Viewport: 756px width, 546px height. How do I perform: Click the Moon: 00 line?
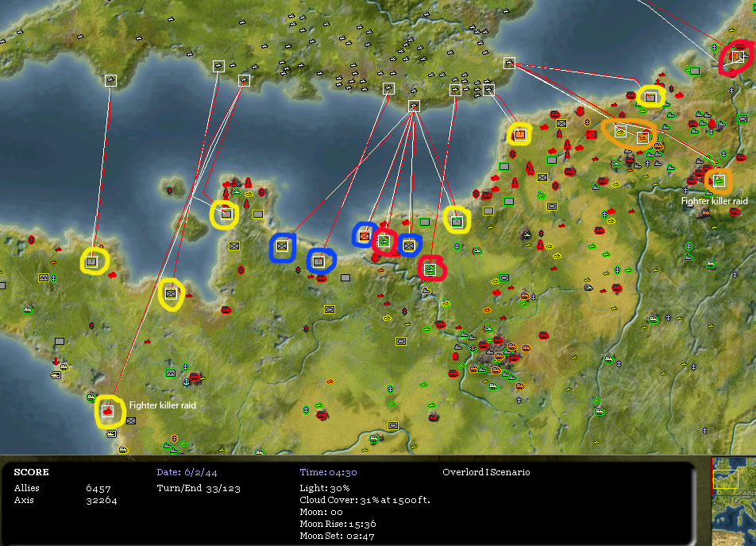[321, 512]
